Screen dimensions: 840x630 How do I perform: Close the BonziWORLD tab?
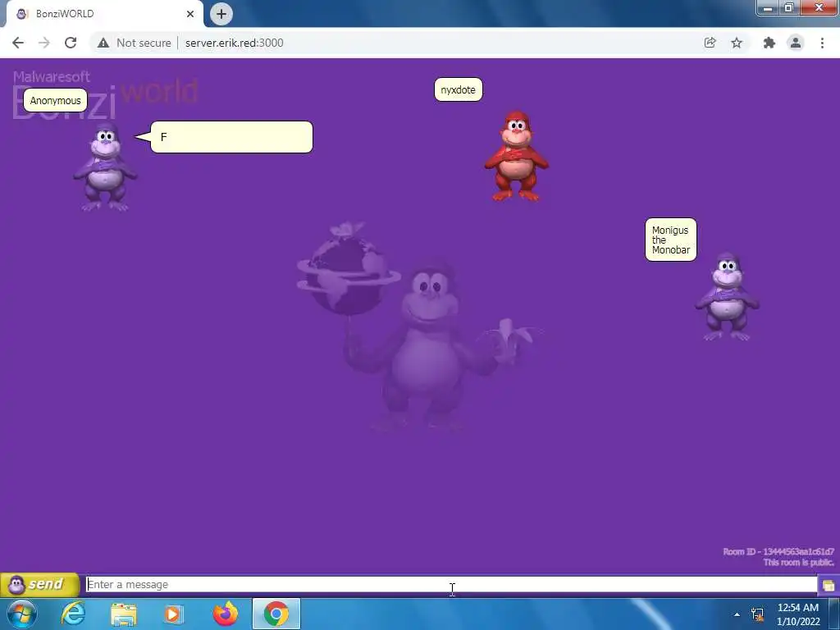point(190,14)
